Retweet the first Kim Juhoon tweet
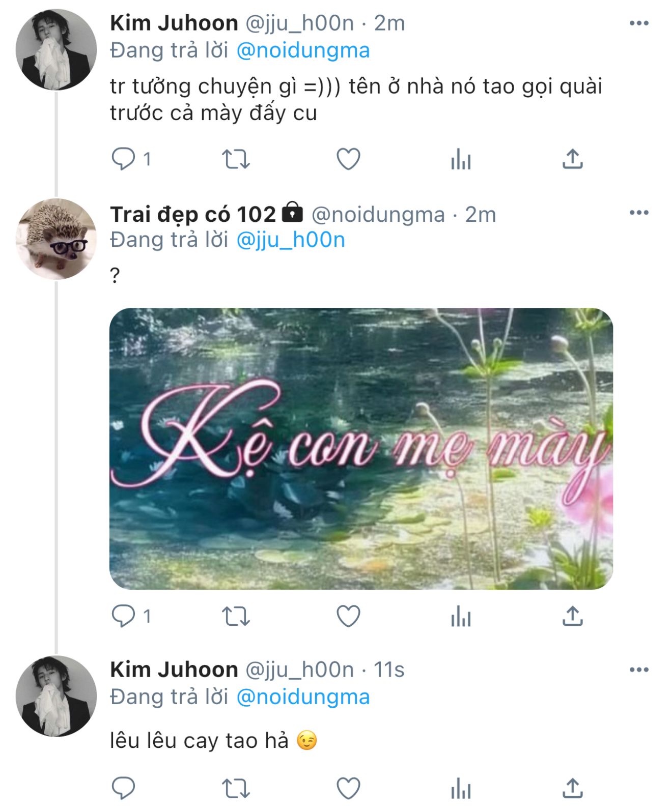This screenshot has width=672, height=812. 236,159
